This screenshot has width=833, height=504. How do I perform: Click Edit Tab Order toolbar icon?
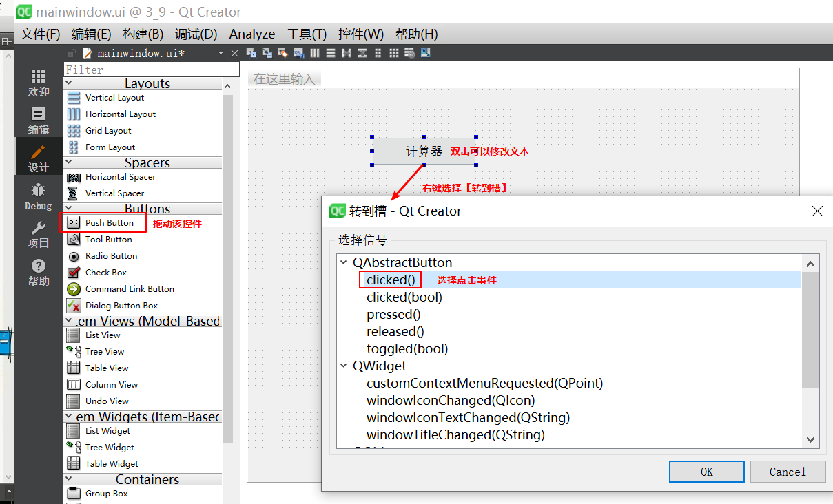(x=298, y=53)
